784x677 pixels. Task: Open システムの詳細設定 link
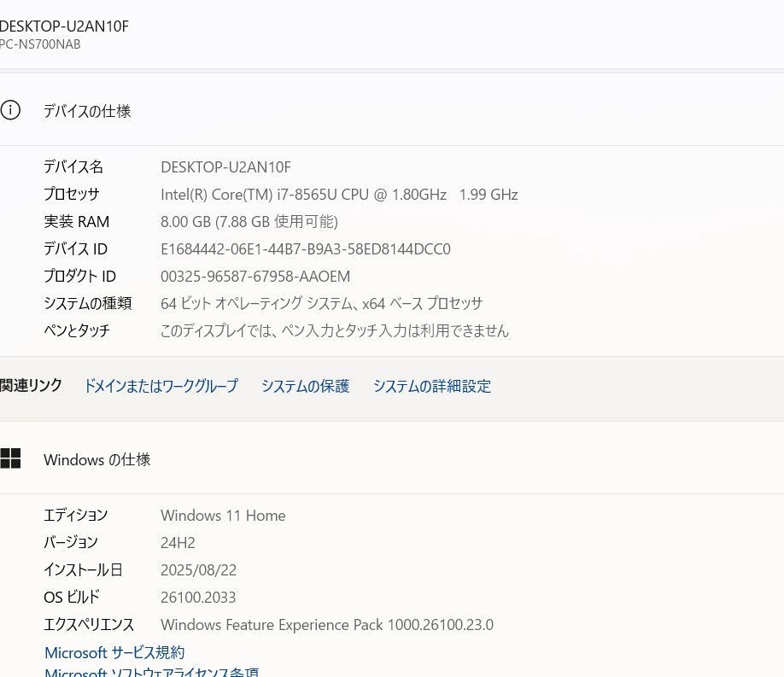click(432, 386)
